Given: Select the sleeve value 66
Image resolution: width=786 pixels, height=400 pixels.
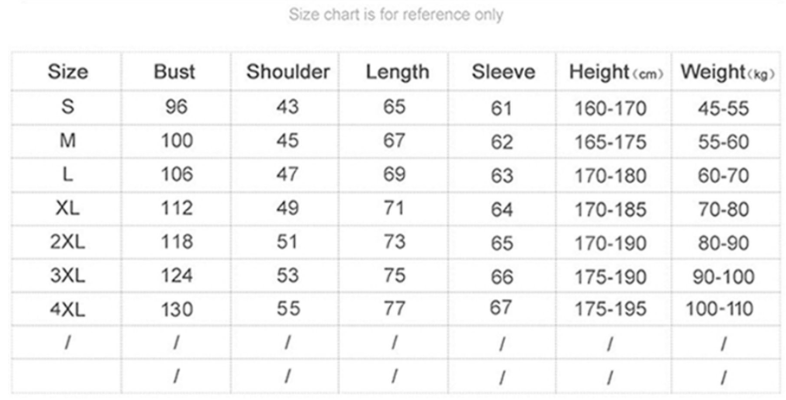Looking at the screenshot, I should [x=502, y=276].
